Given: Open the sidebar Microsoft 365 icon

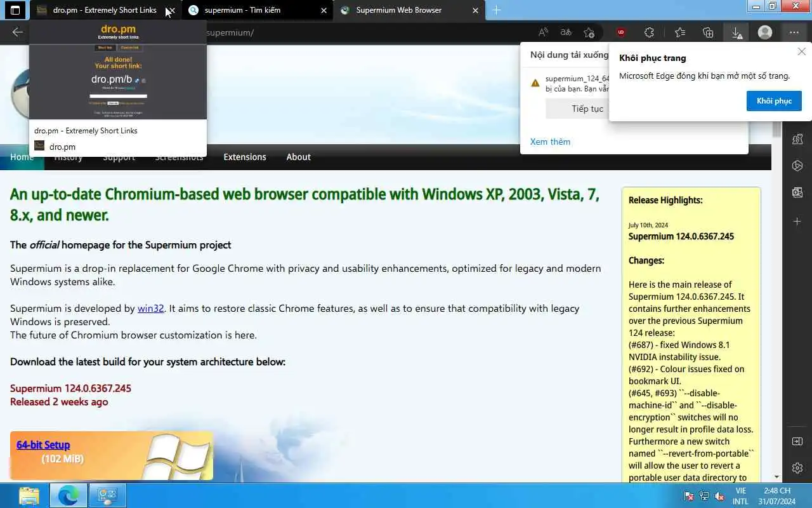Looking at the screenshot, I should click(797, 166).
